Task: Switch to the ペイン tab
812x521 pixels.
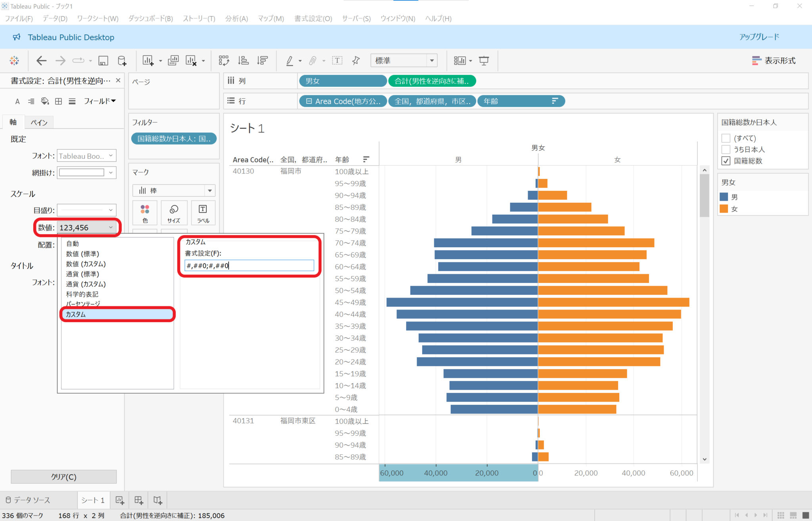Action: 39,122
